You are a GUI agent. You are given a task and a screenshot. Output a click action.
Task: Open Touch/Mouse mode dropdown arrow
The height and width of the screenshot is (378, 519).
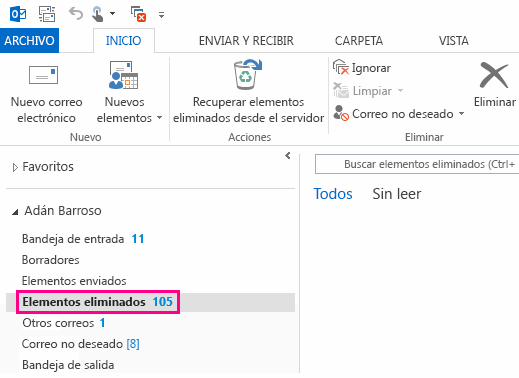click(112, 14)
